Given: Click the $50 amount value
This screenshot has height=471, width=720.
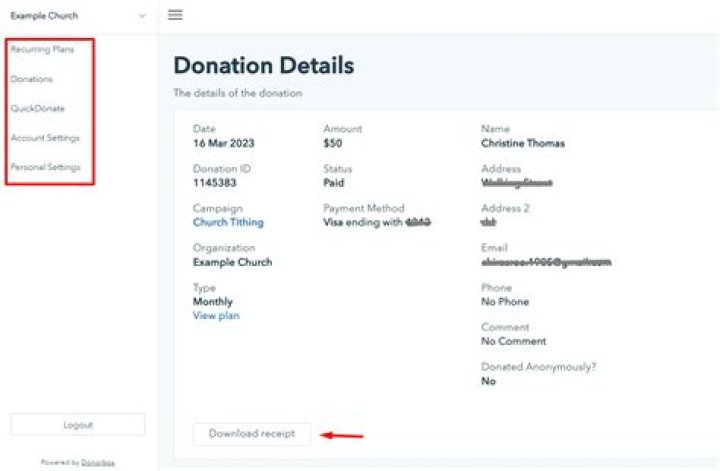Looking at the screenshot, I should pos(333,143).
